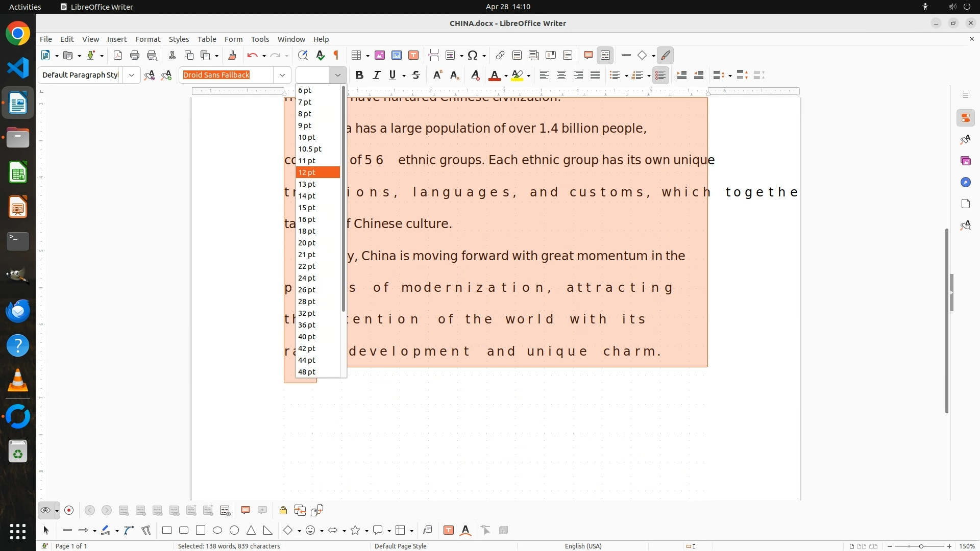Screen dimensions: 980x551
Task: Toggle formatting marks pilcrow icon
Action: pos(336,55)
